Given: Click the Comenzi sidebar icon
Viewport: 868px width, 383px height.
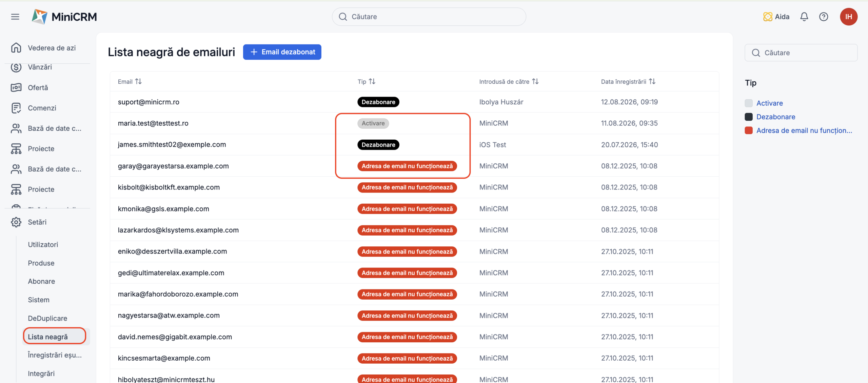Looking at the screenshot, I should 16,108.
